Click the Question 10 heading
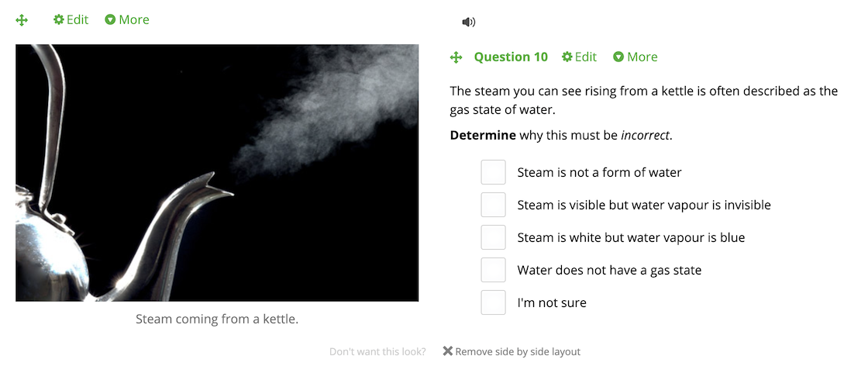Image resolution: width=868 pixels, height=380 pixels. (511, 57)
